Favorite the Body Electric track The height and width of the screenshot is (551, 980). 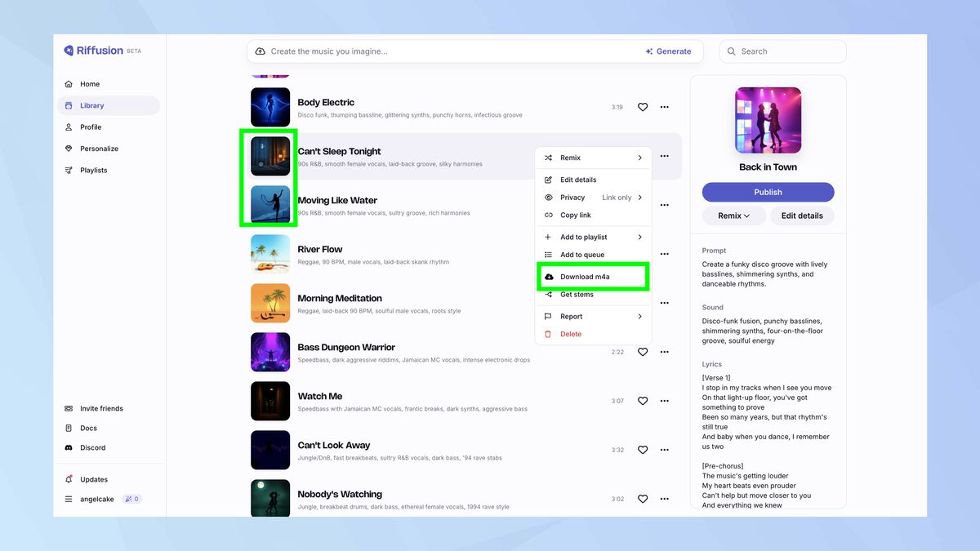[643, 107]
